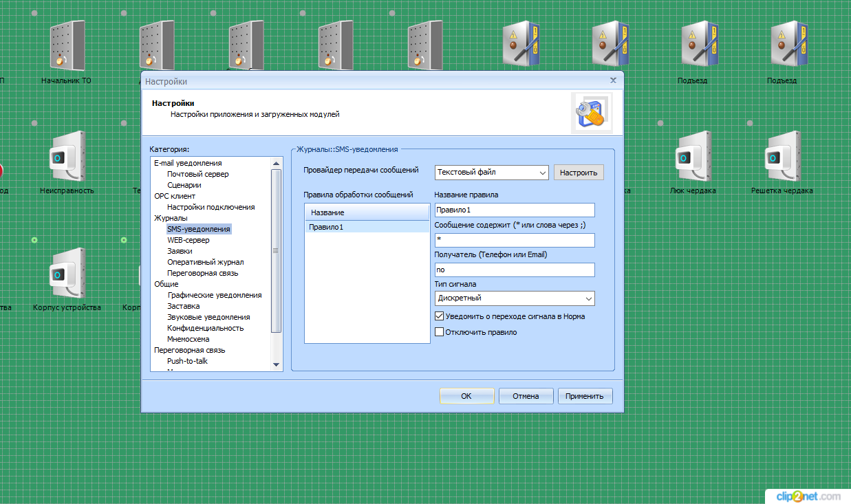The height and width of the screenshot is (504, 851).
Task: Enable the Отключить правило checkbox
Action: [440, 332]
